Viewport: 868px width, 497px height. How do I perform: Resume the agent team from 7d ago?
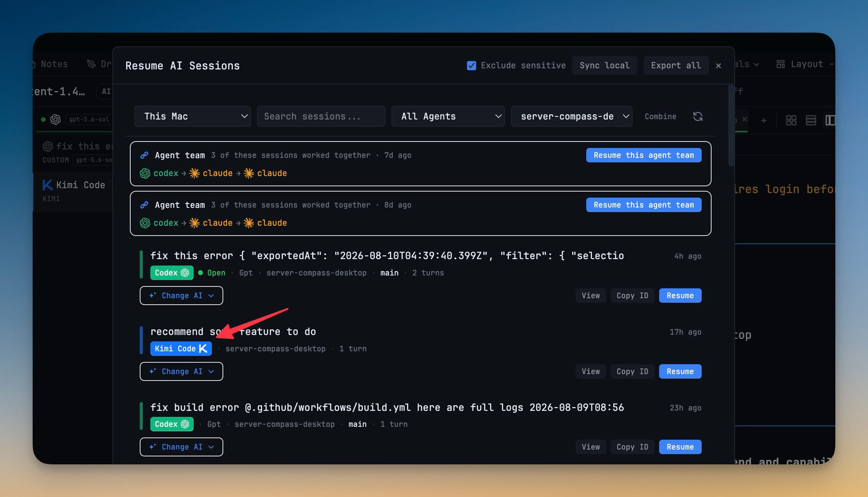pos(644,155)
